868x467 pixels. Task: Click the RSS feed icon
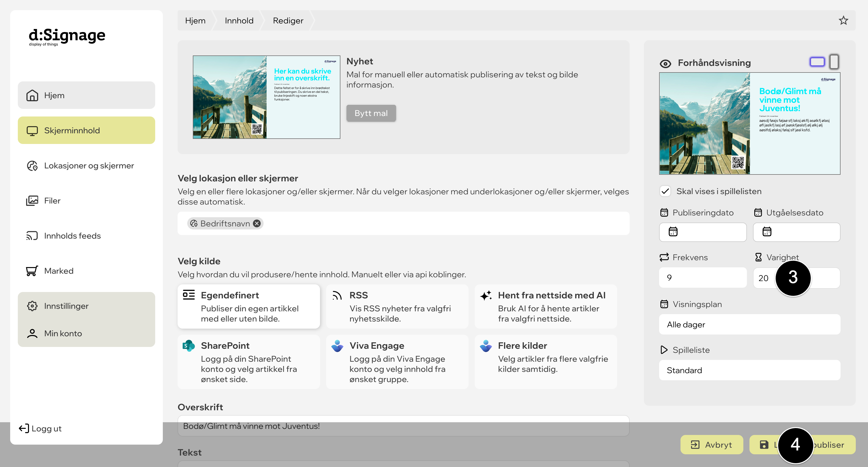(x=337, y=296)
